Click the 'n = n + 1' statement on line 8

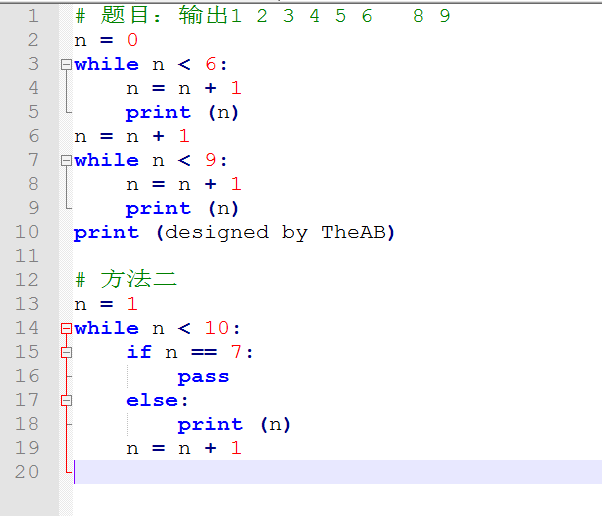point(184,184)
